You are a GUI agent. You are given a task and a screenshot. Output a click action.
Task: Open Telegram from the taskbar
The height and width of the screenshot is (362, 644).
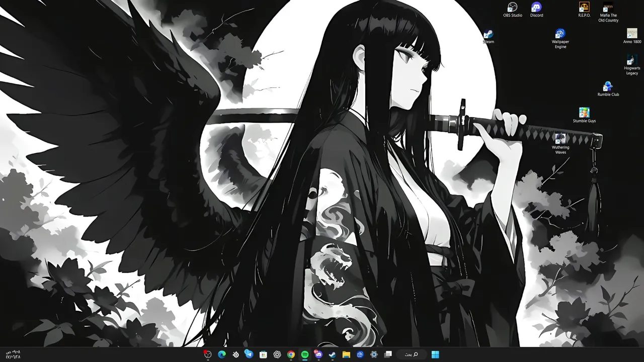point(249,354)
